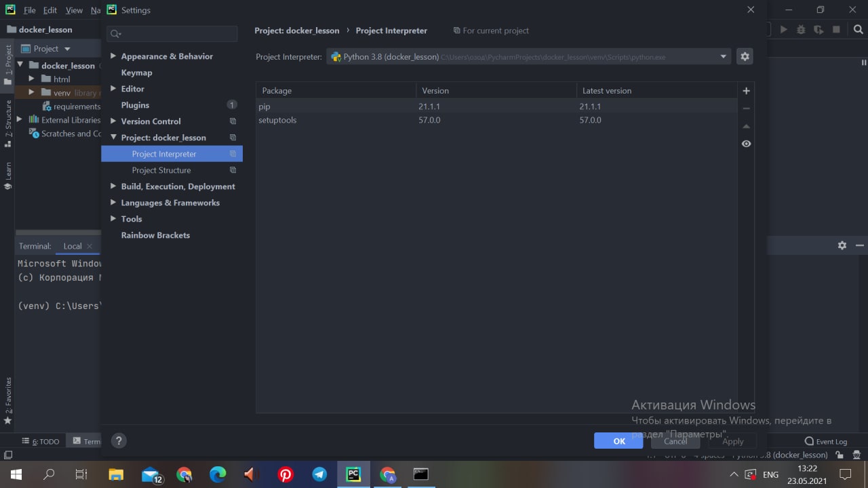Switch ENG input language in system tray
Image resolution: width=868 pixels, height=488 pixels.
[770, 474]
